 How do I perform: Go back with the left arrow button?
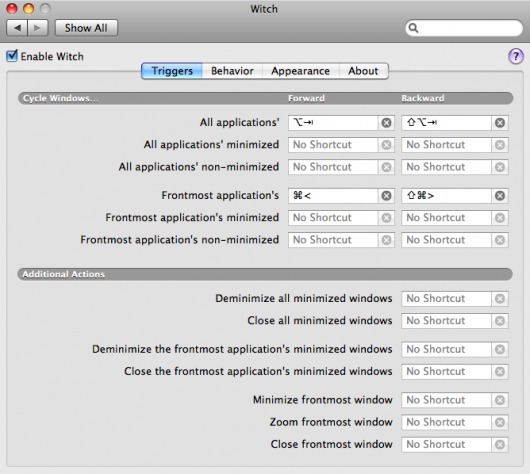pos(17,28)
